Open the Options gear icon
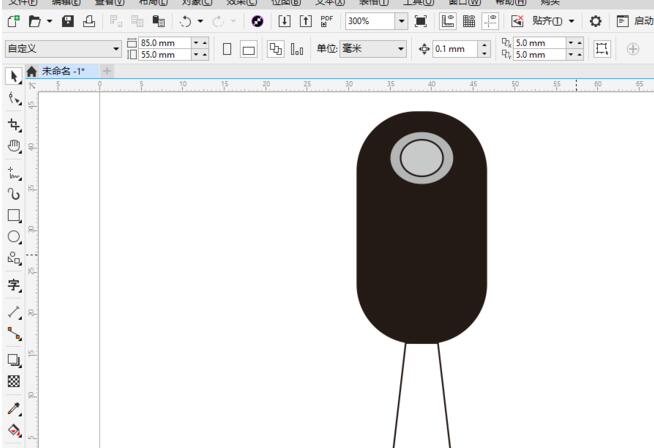Screen dimensions: 654x448 595,21
